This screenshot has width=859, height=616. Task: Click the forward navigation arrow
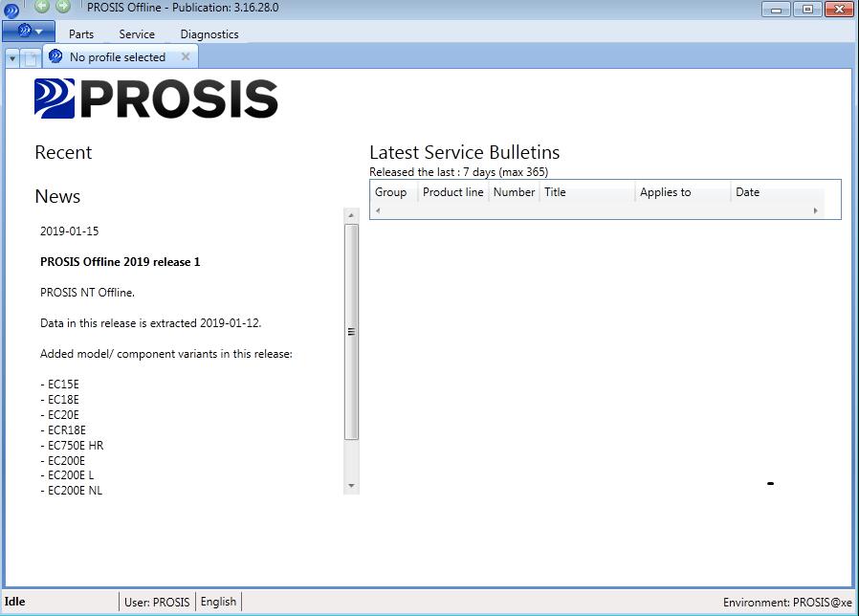pyautogui.click(x=63, y=6)
